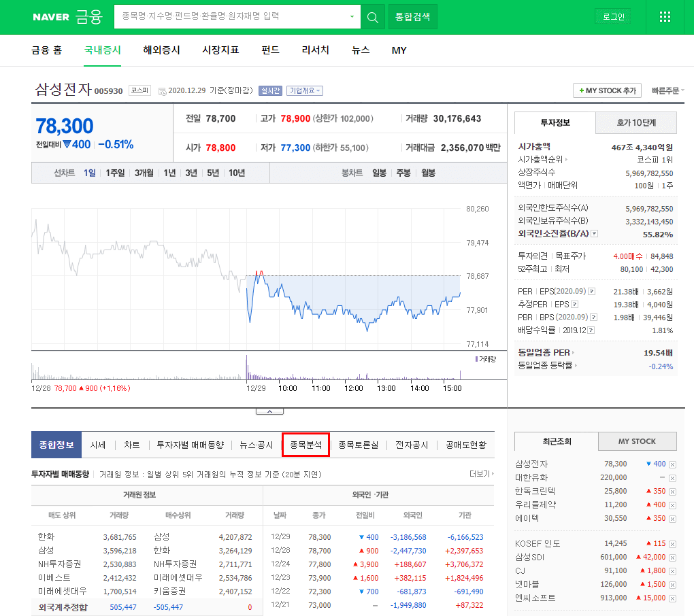Open the 공매도현황 tab
This screenshot has width=694, height=616.
tap(466, 445)
